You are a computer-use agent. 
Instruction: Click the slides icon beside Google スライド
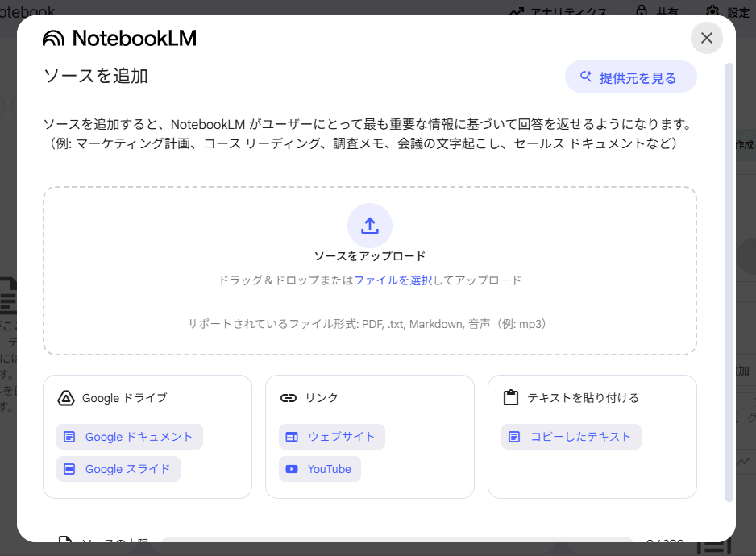pos(69,469)
